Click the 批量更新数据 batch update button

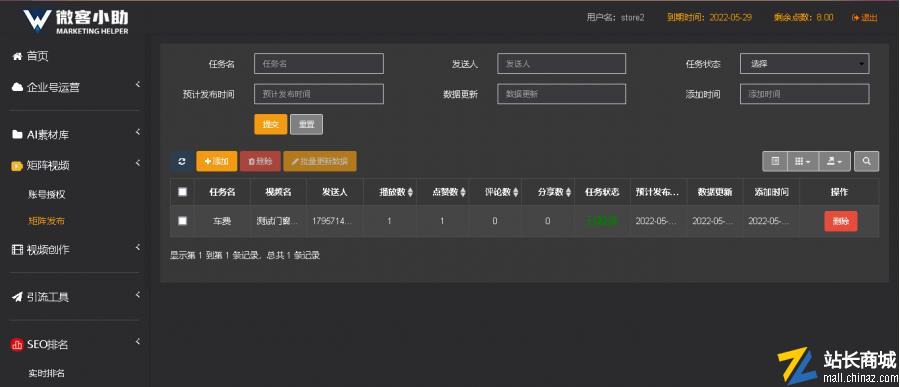[320, 161]
